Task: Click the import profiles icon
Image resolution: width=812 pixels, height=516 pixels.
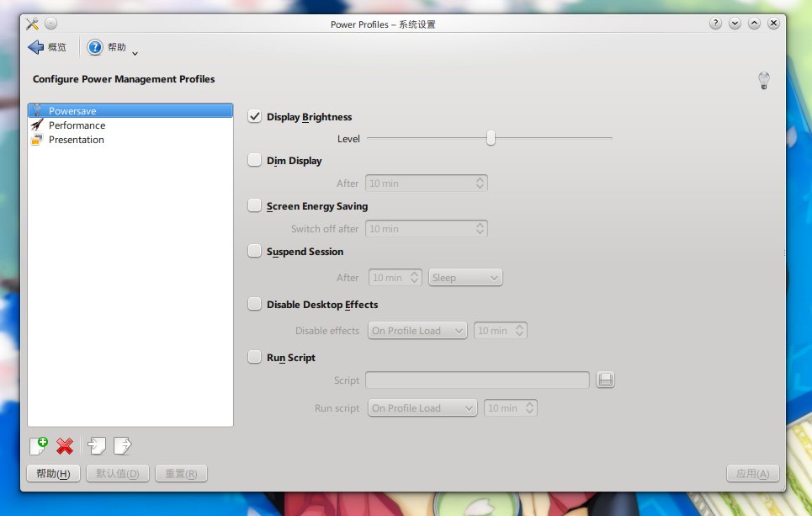Action: [x=97, y=445]
